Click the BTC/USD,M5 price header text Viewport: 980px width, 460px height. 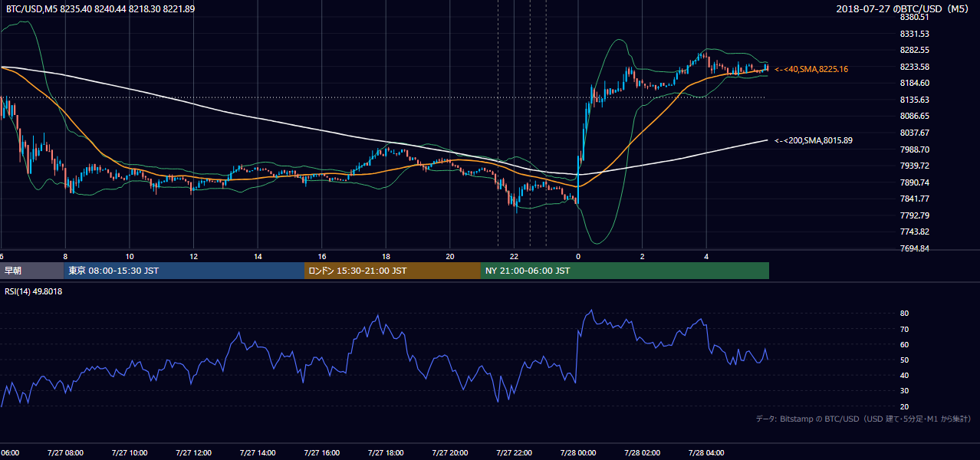[100, 8]
